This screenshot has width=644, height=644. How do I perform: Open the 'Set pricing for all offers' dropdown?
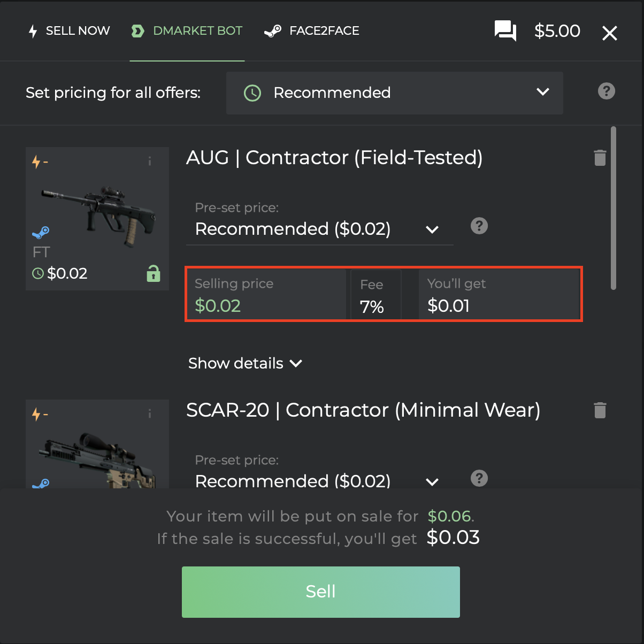pos(395,93)
